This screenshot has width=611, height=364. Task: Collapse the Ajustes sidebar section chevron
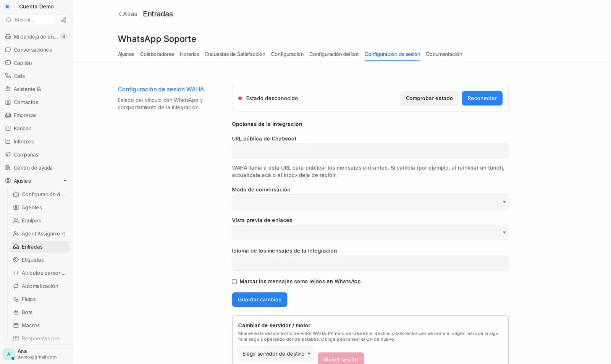tap(65, 181)
